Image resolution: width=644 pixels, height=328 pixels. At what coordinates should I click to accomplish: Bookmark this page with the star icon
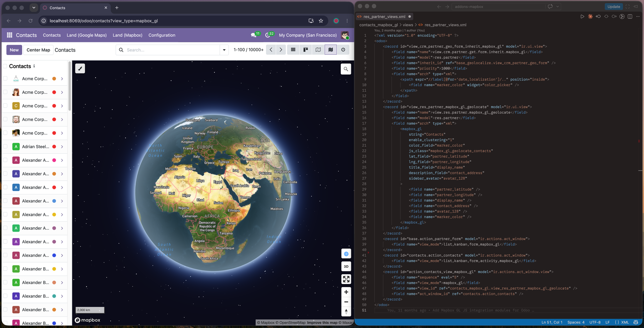[x=321, y=21]
